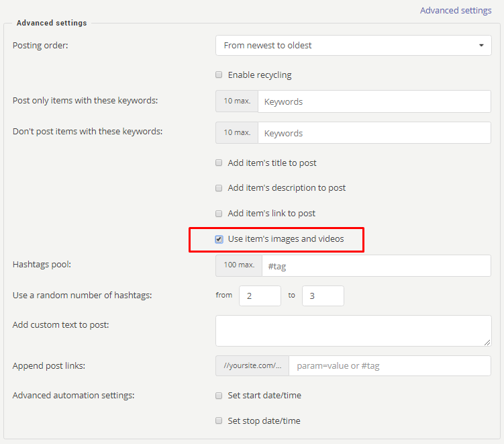Check Add item's link to post
The height and width of the screenshot is (444, 504).
tap(219, 214)
